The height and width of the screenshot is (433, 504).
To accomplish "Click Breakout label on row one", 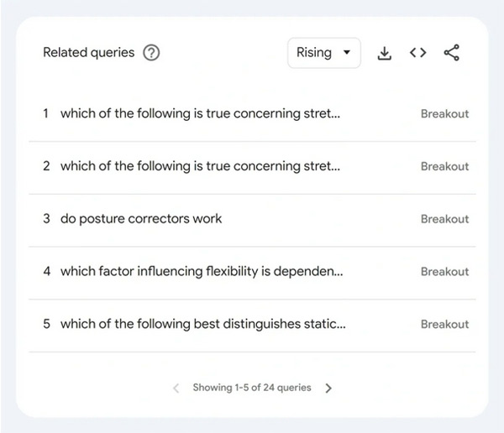I will (x=444, y=114).
